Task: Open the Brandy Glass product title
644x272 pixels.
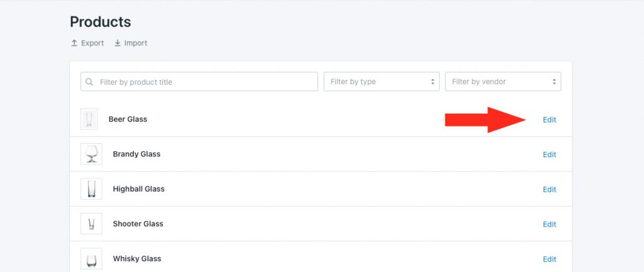Action: tap(136, 155)
